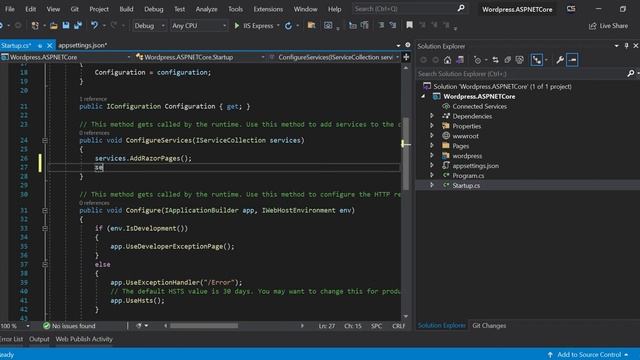Click the Live Share icon

click(593, 26)
